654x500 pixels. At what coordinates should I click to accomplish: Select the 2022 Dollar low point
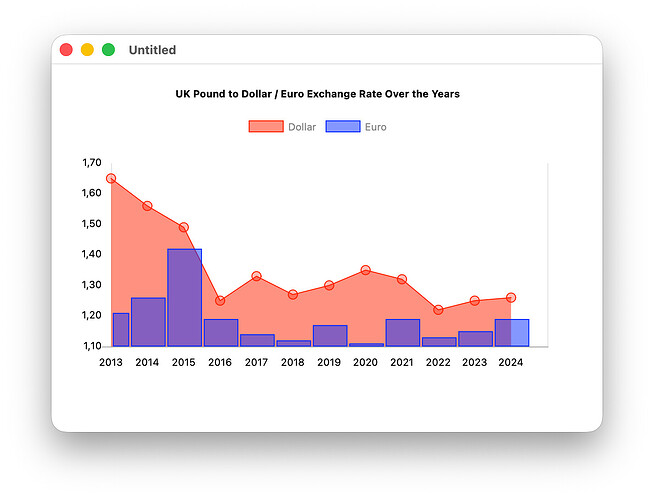click(x=438, y=310)
